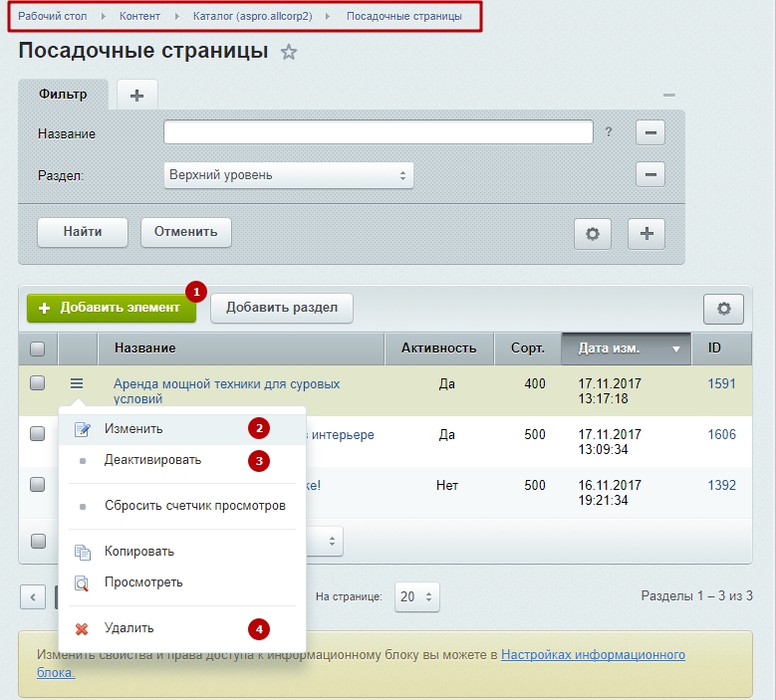Open ID 1606 link
The width and height of the screenshot is (776, 700).
tap(721, 435)
